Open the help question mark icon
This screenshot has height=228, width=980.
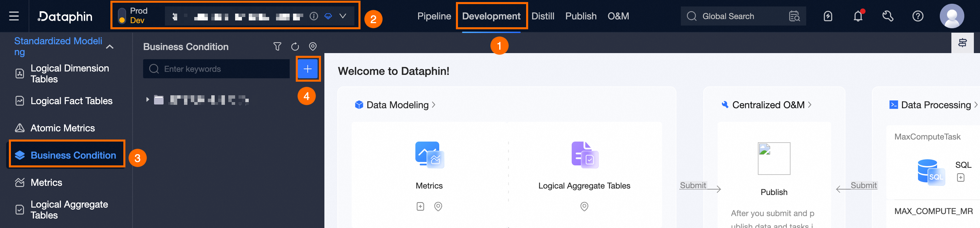coord(918,16)
